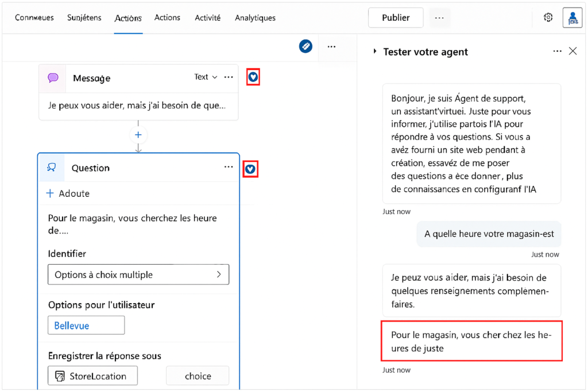
Task: Open the Question node three-dot menu
Action: click(x=229, y=167)
